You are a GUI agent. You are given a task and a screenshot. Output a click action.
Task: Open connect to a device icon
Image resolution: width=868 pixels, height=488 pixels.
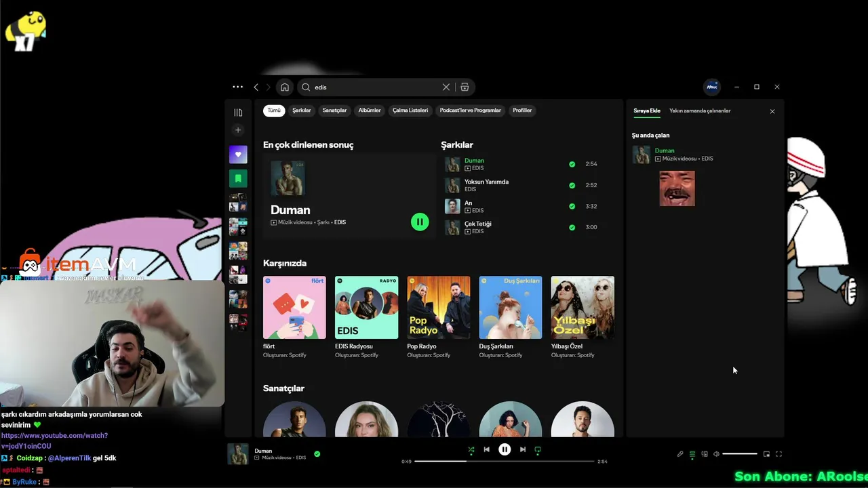tap(705, 454)
